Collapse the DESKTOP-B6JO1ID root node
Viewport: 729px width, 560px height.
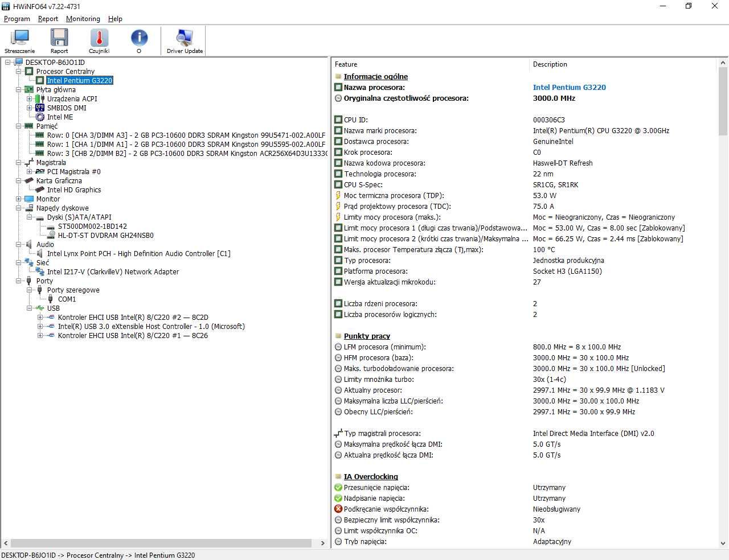8,62
